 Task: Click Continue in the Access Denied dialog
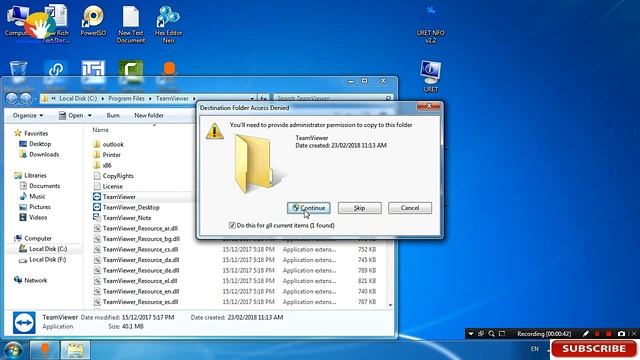pos(309,208)
